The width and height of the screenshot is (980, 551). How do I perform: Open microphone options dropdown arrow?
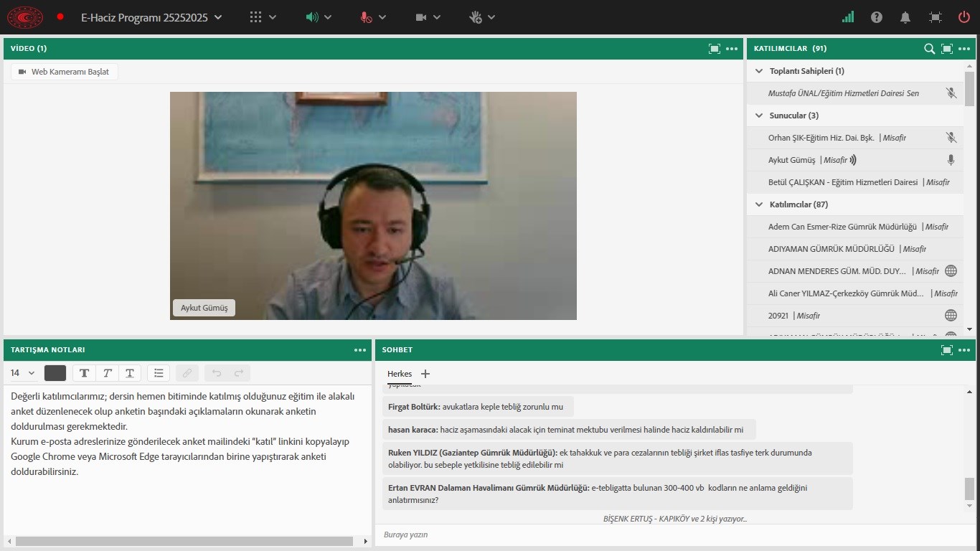382,17
